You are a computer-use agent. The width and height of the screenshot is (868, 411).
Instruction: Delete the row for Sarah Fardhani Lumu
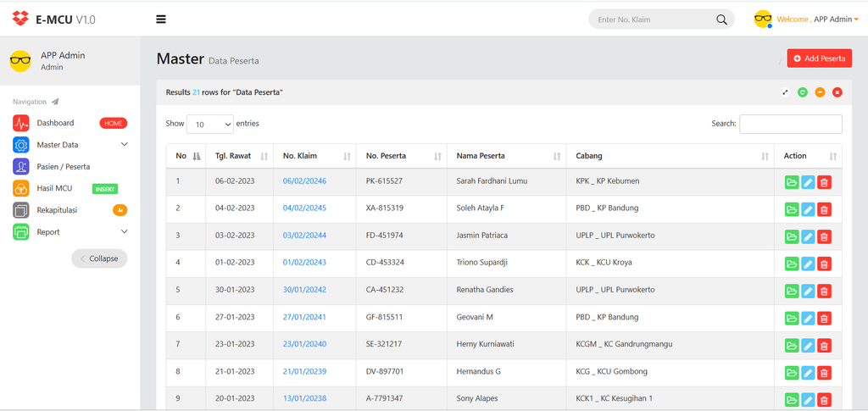[x=824, y=182]
